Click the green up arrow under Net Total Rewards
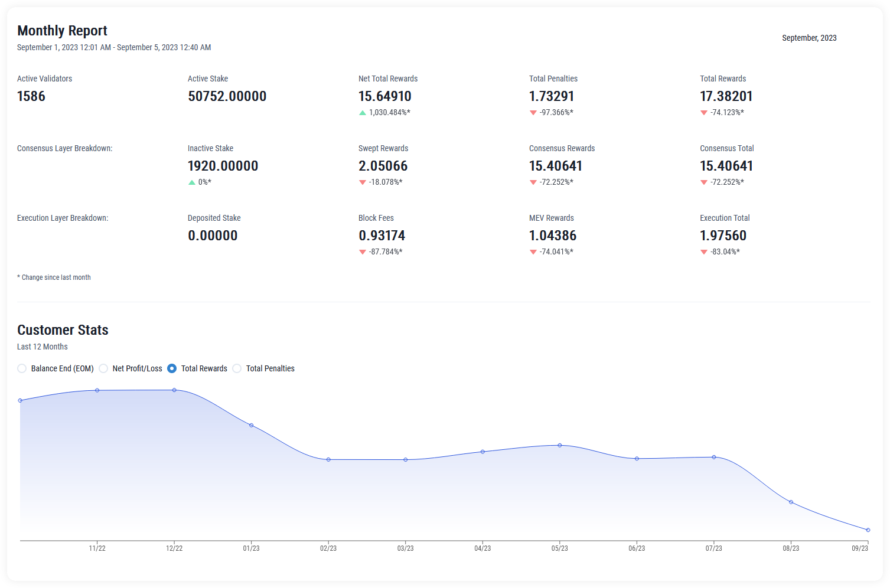Viewport: 890px width, 588px height. click(363, 113)
